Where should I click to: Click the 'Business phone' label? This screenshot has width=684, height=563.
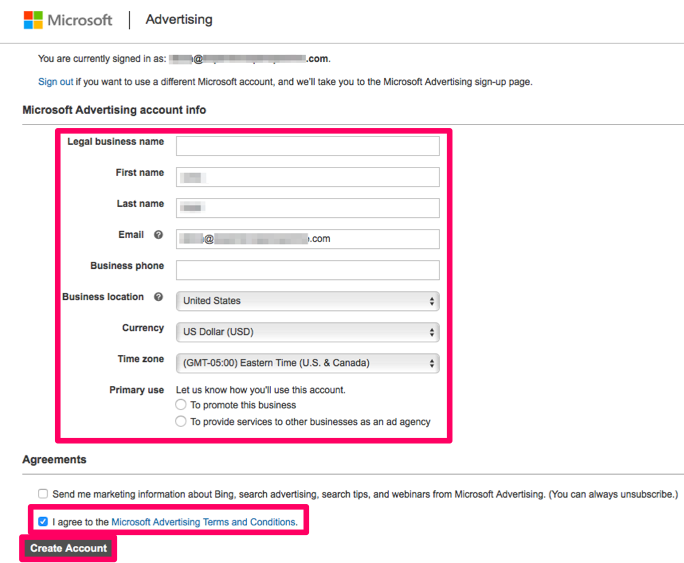coord(127,266)
